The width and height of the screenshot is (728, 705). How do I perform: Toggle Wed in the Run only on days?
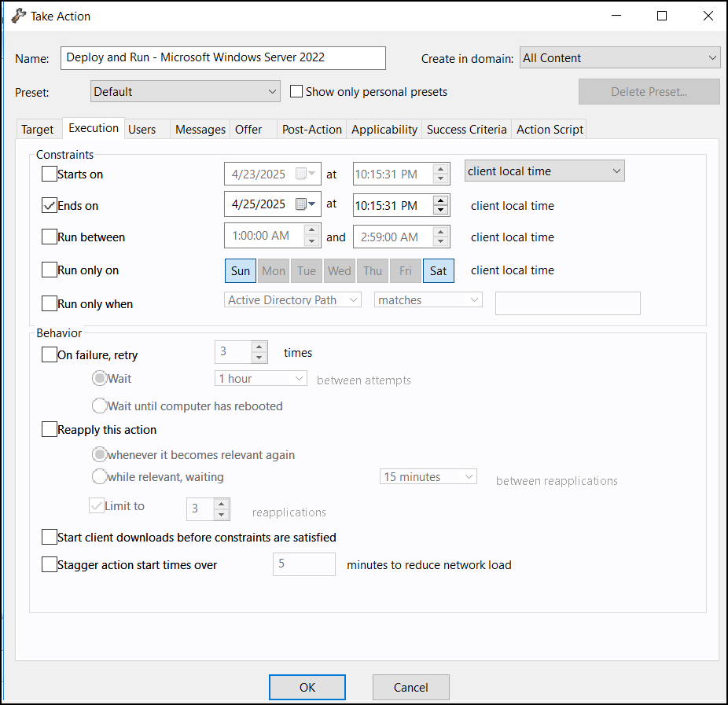[x=339, y=270]
